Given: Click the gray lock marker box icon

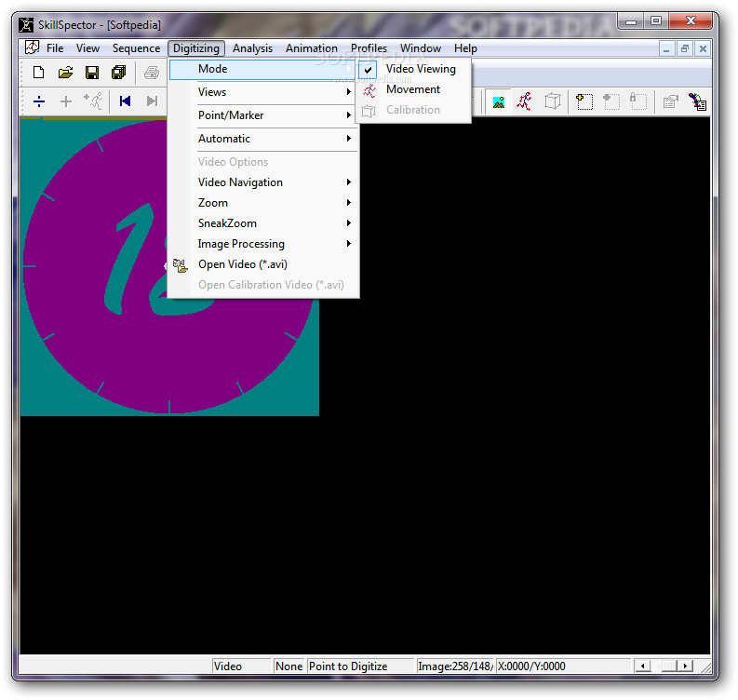Looking at the screenshot, I should (637, 101).
